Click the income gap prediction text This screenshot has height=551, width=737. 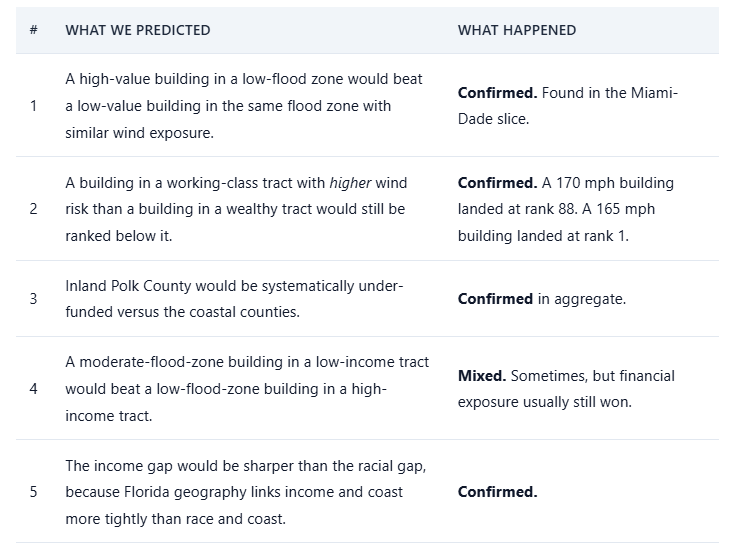coord(246,492)
